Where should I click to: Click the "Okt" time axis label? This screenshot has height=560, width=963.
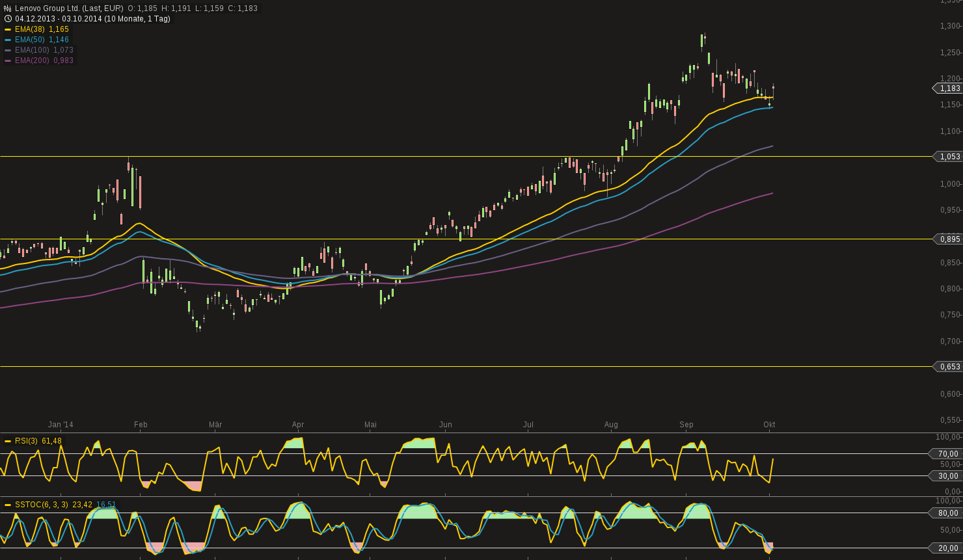(x=769, y=425)
